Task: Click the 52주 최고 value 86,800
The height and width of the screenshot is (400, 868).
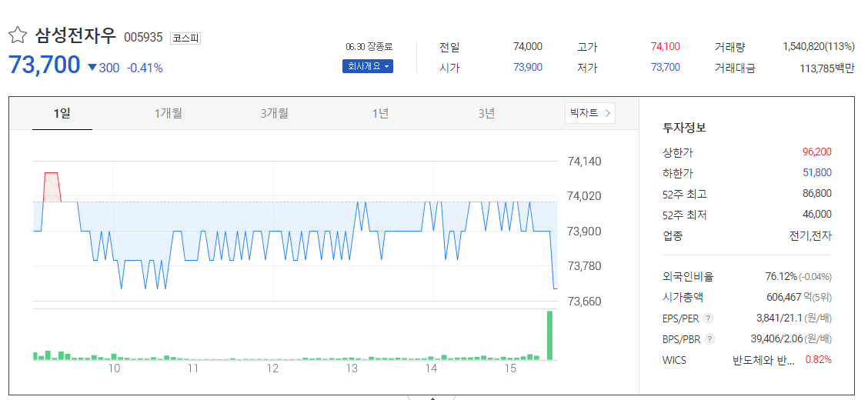Action: (817, 194)
